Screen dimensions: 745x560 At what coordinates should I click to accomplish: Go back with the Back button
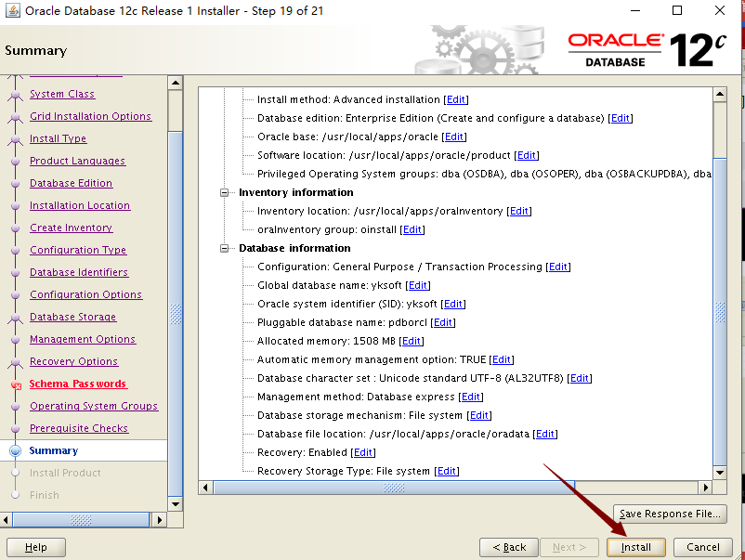pyautogui.click(x=509, y=547)
